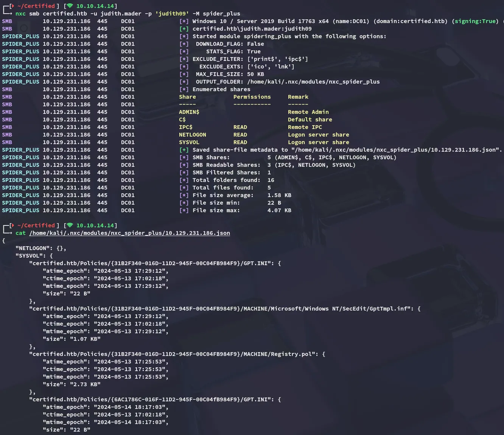This screenshot has height=435, width=504.
Task: Select the ADMIN$ share name
Action: click(x=189, y=112)
